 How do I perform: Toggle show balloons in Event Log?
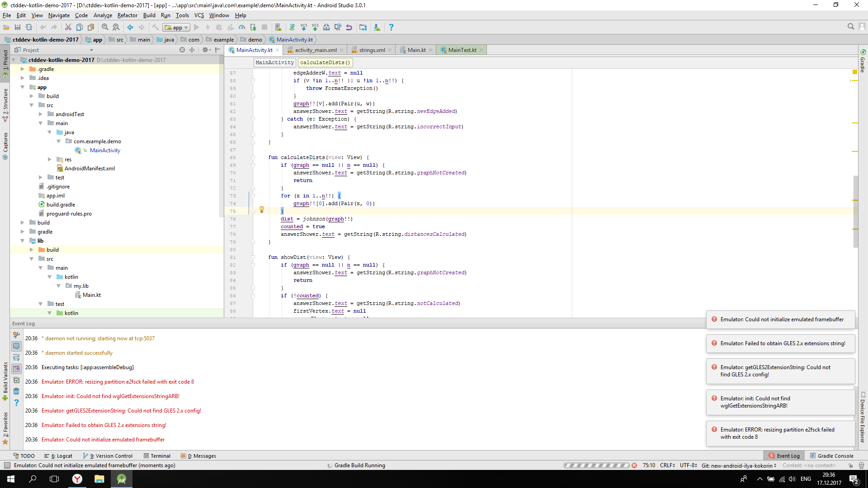(16, 346)
